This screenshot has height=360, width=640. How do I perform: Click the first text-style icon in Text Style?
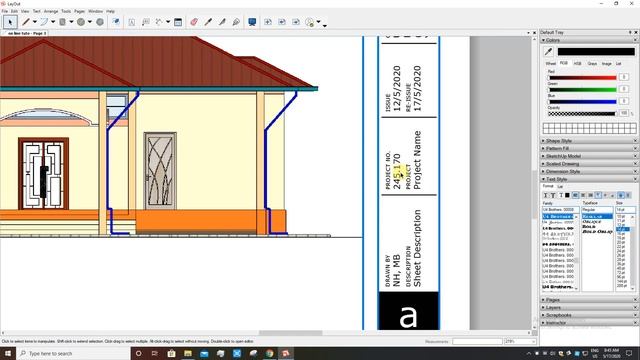coord(545,195)
